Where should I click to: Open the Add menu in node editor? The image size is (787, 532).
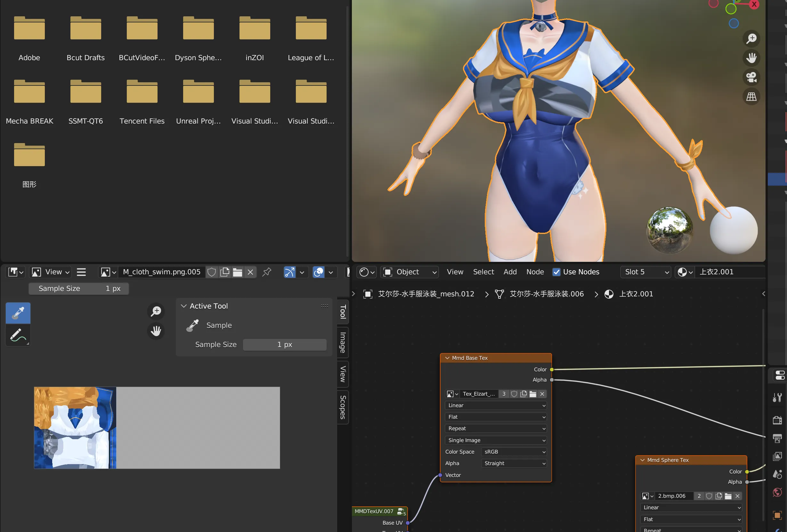pos(510,272)
